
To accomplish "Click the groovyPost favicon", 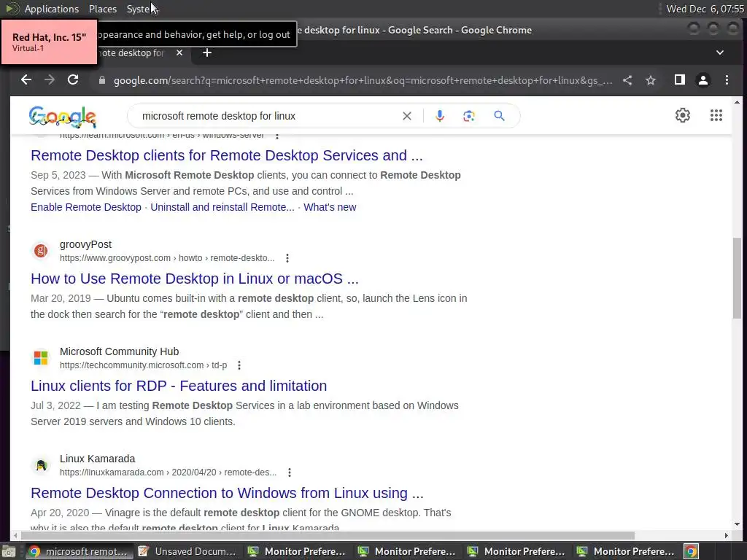I will 41,251.
